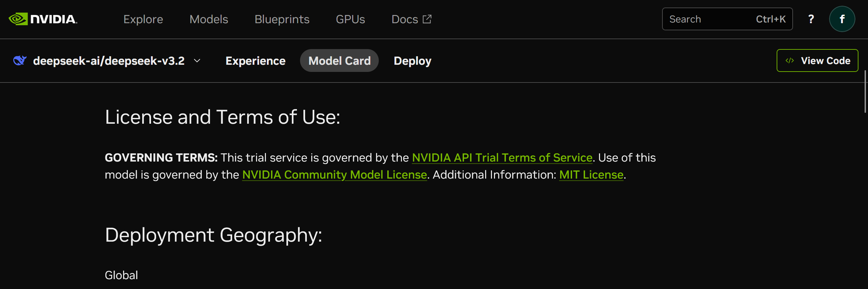The image size is (868, 289).
Task: Click the 'Deployment Geography:' heading
Action: point(213,235)
